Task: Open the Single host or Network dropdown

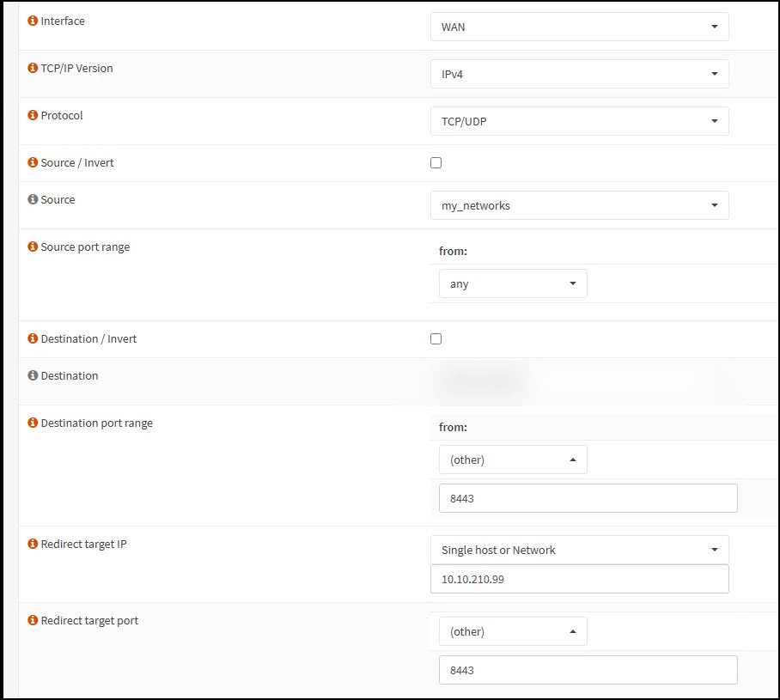Action: click(579, 550)
